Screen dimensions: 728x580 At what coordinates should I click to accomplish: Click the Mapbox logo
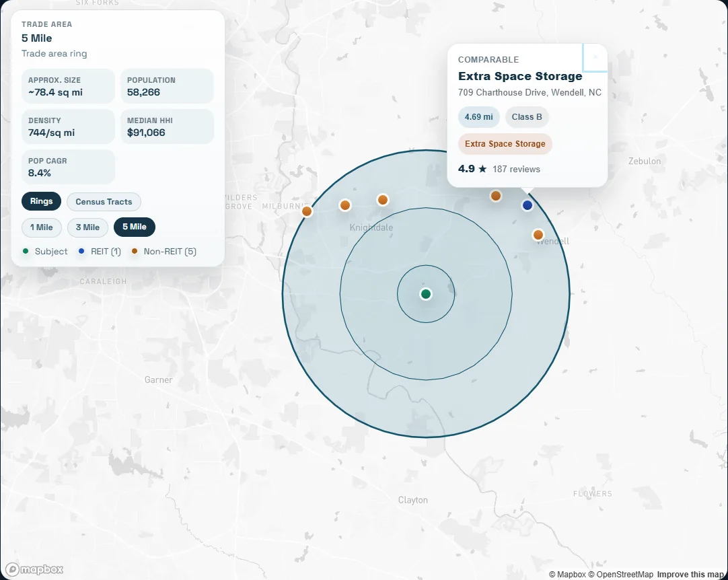pos(34,569)
